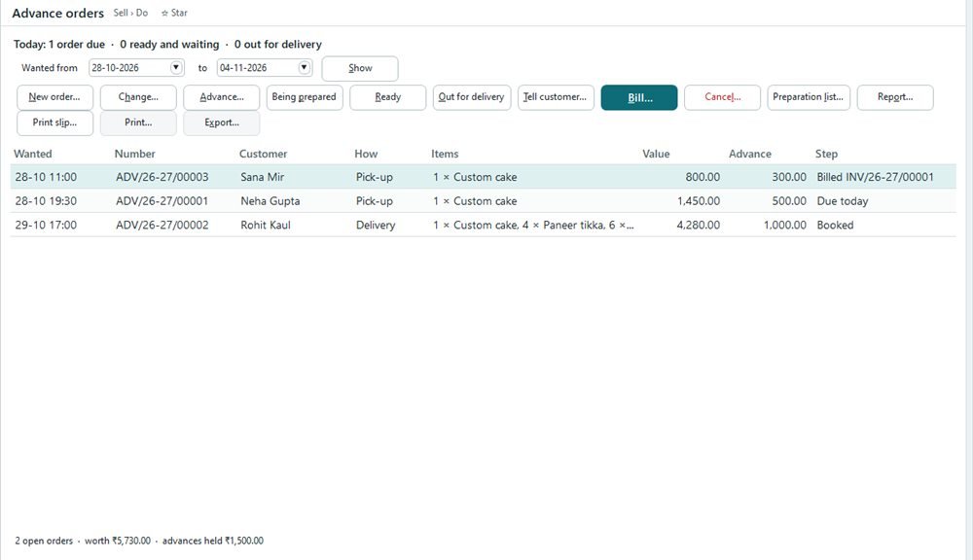973x560 pixels.
Task: Open the 'to' date dropdown arrow
Action: click(304, 67)
